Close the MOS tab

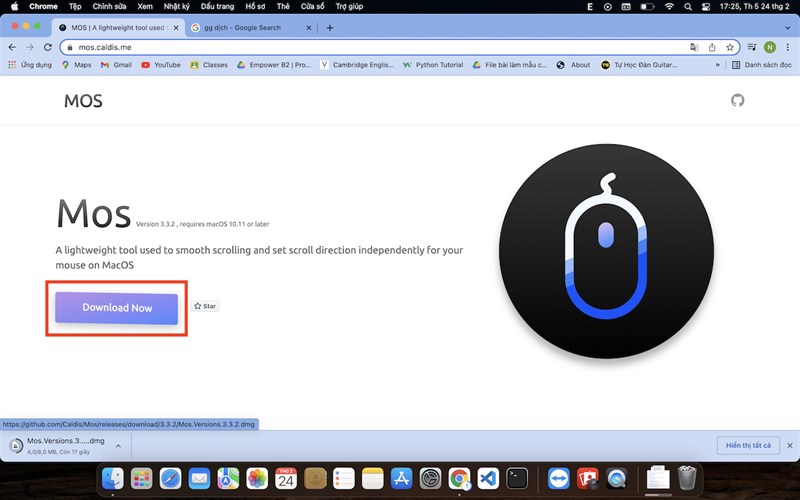tap(176, 28)
